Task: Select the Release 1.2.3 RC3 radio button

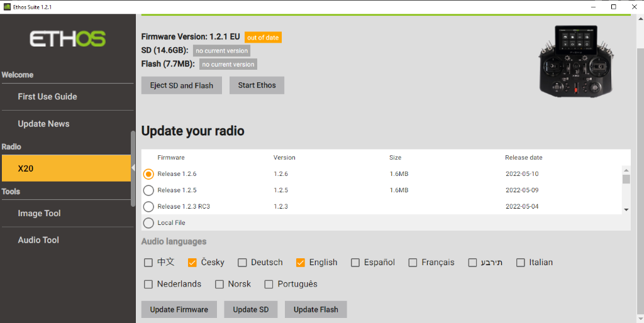Action: [x=148, y=207]
